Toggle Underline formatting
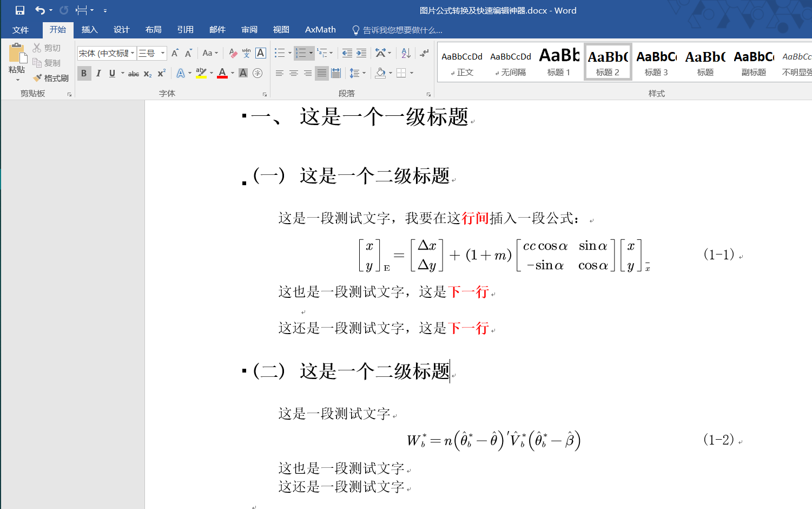The height and width of the screenshot is (509, 812). click(112, 73)
